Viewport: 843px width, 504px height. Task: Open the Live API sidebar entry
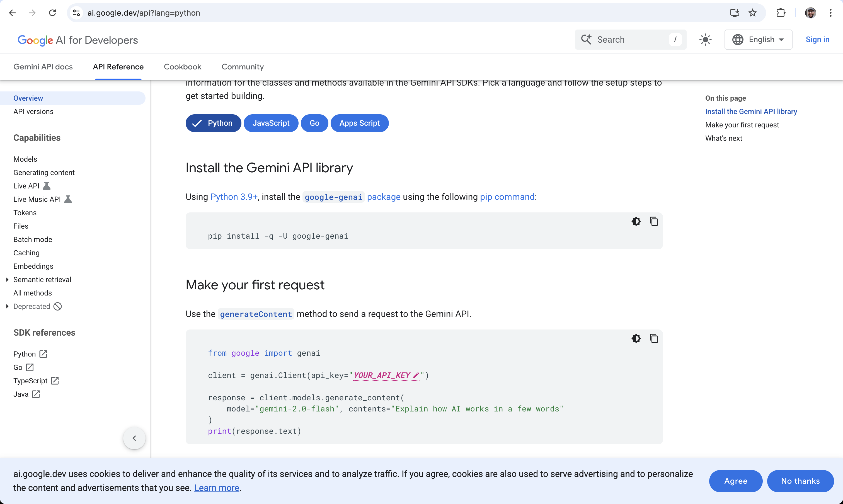coord(26,186)
